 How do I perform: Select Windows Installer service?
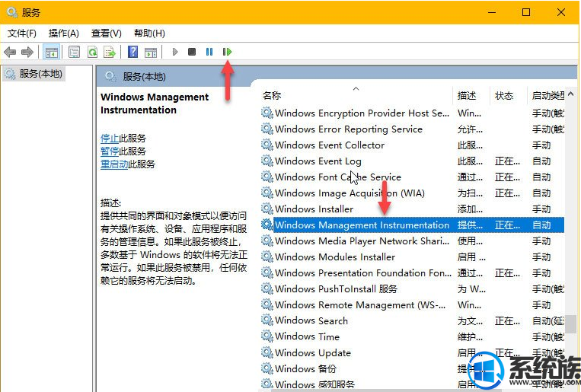[413, 209]
